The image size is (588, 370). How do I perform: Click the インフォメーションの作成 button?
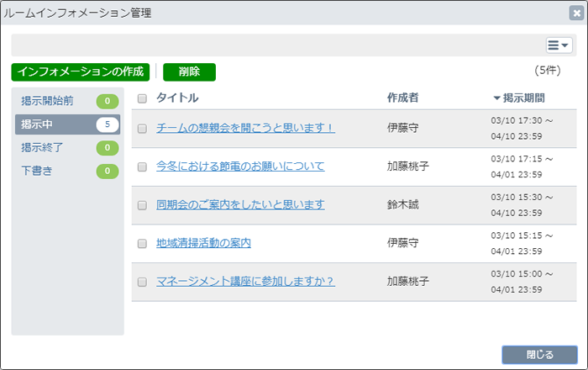coord(81,71)
